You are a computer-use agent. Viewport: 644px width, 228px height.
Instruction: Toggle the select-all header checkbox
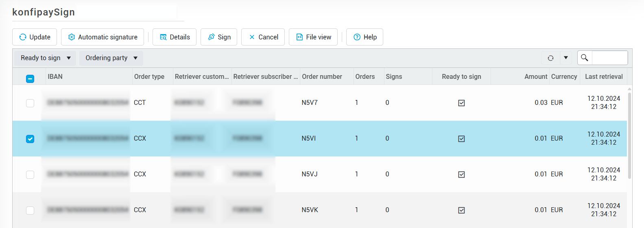coord(30,79)
